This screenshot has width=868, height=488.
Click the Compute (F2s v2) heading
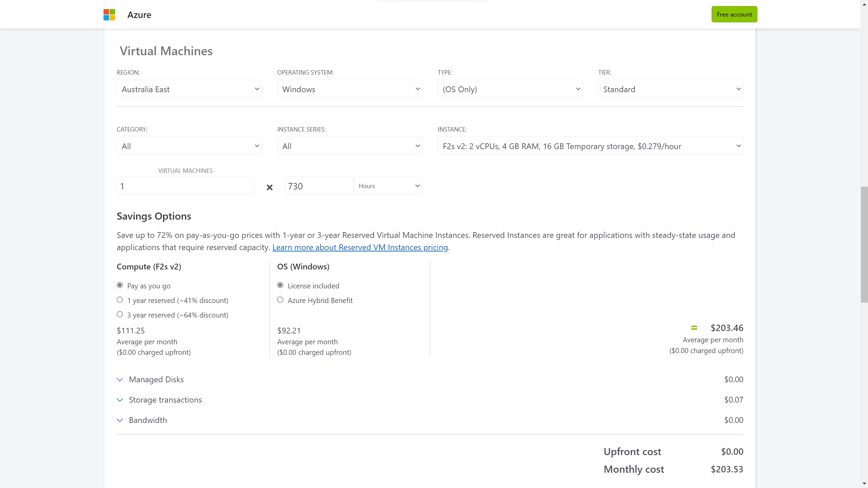pyautogui.click(x=149, y=267)
